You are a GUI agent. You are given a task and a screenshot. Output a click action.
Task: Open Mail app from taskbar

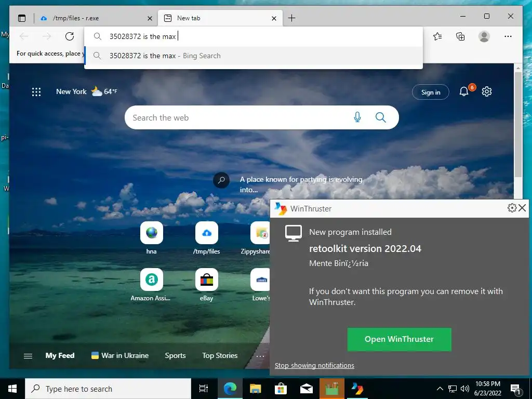pos(307,389)
